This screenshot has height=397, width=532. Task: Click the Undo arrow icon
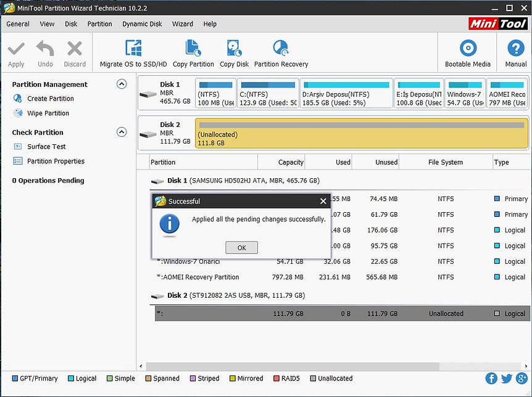point(45,49)
